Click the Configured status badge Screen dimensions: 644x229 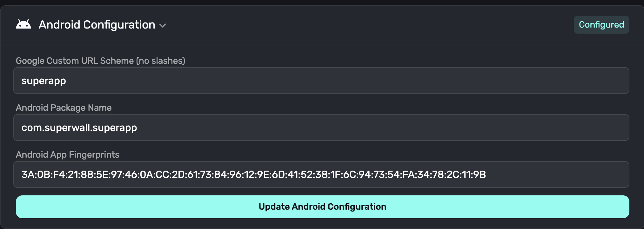point(601,25)
